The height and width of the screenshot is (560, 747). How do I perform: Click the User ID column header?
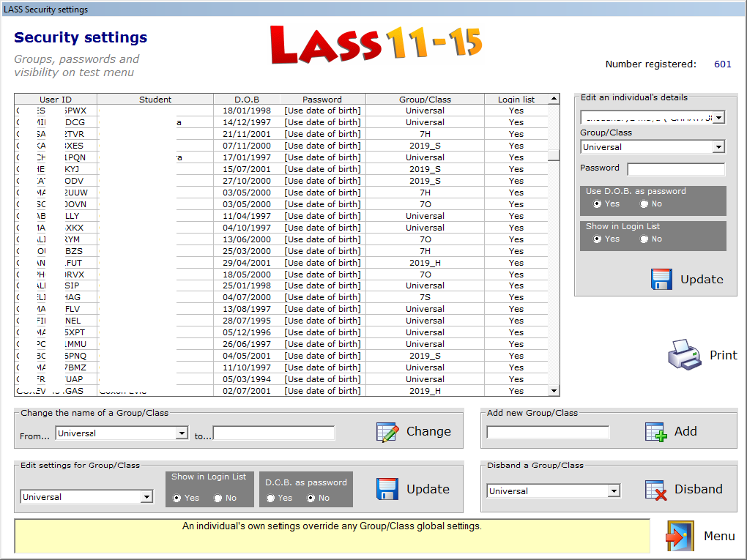pyautogui.click(x=56, y=99)
